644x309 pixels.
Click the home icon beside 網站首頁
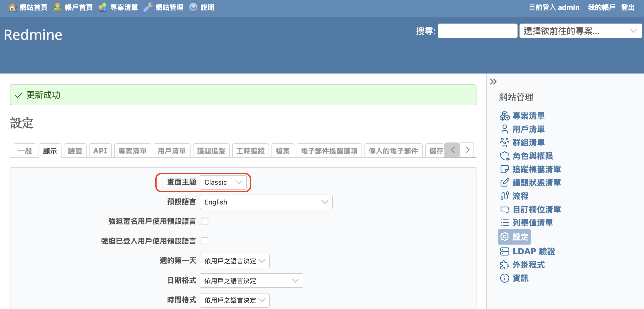pyautogui.click(x=12, y=7)
